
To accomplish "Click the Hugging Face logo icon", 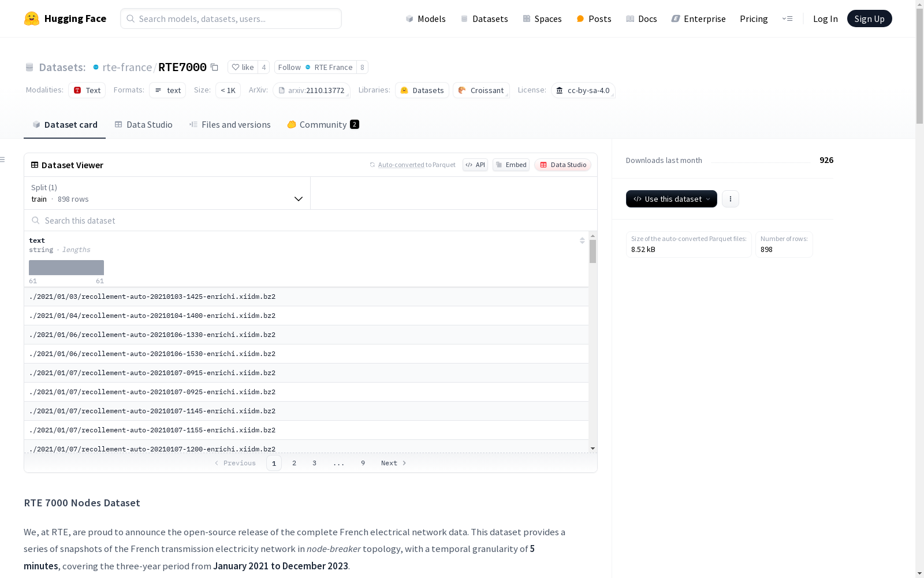I will 32,18.
